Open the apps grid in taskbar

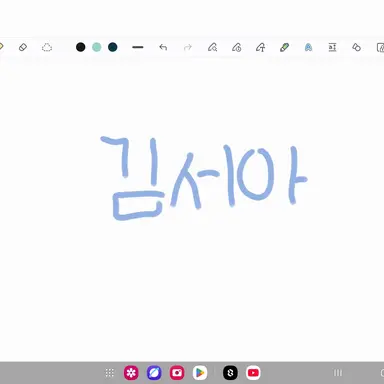pos(109,373)
